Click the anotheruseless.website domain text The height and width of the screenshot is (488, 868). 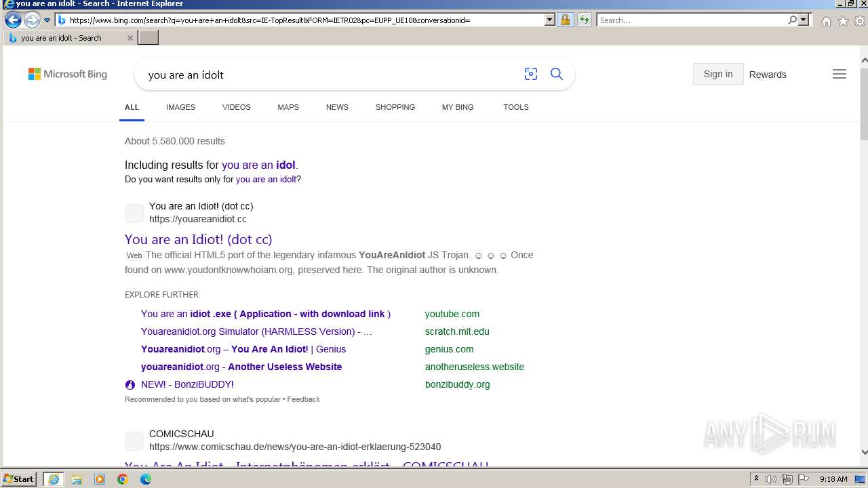click(x=475, y=367)
